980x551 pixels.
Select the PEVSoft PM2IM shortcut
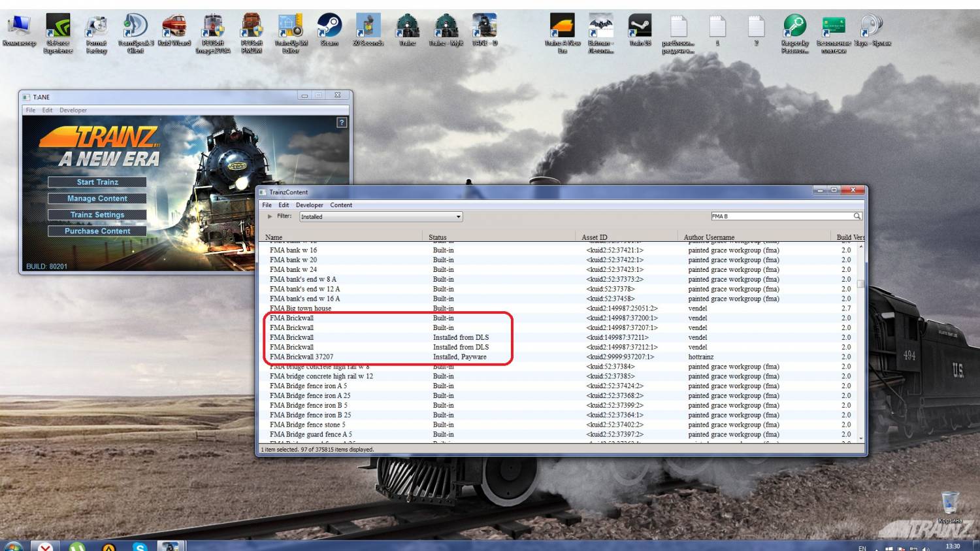252,33
